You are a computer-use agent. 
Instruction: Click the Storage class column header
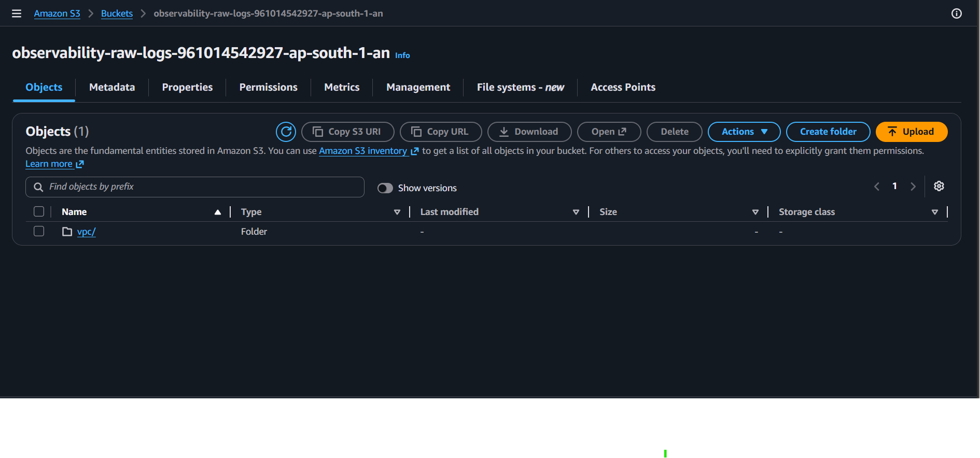(x=806, y=212)
